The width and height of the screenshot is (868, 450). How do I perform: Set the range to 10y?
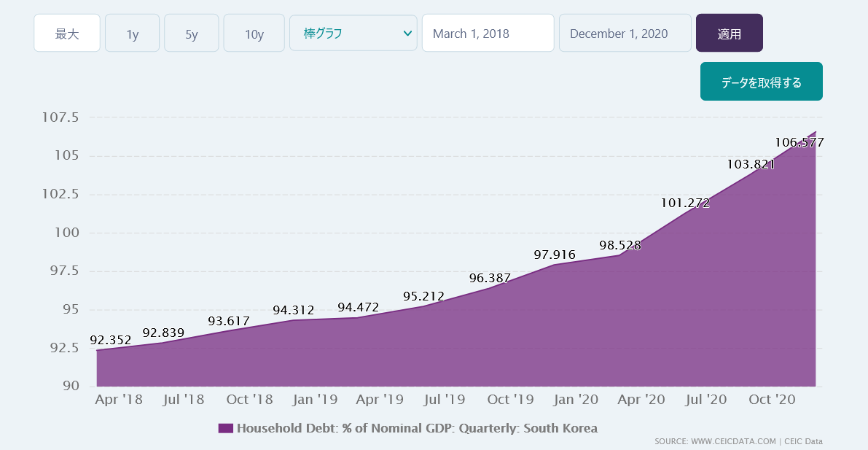tap(254, 34)
